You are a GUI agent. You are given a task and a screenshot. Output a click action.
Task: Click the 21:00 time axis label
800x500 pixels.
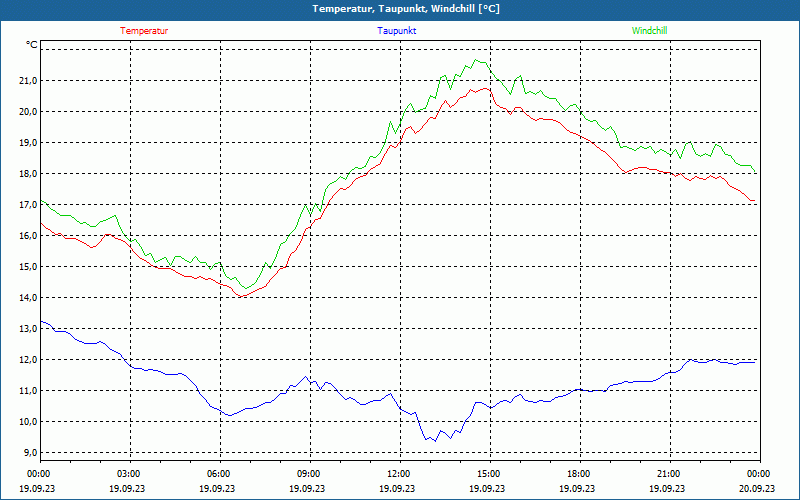click(x=667, y=474)
